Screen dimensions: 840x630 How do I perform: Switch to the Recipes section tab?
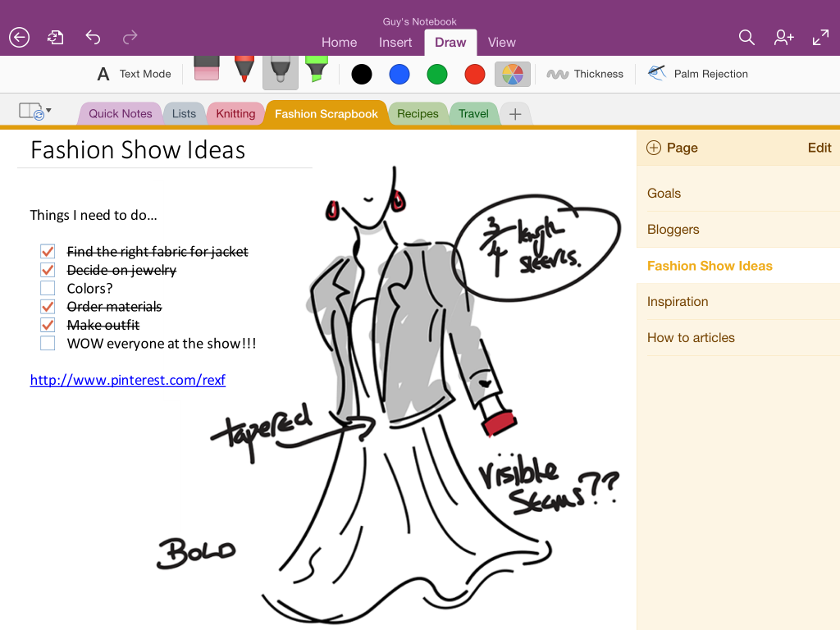click(418, 113)
